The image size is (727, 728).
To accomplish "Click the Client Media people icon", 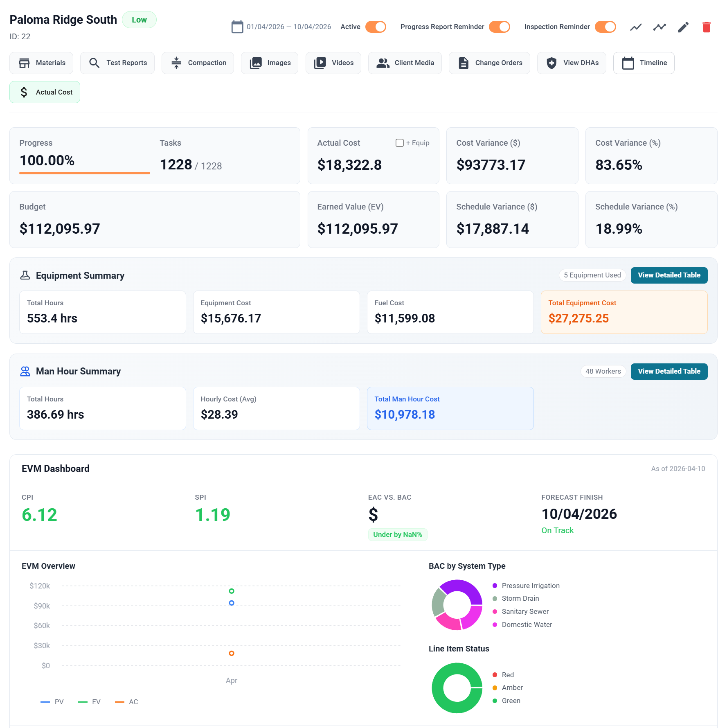I will tap(383, 63).
